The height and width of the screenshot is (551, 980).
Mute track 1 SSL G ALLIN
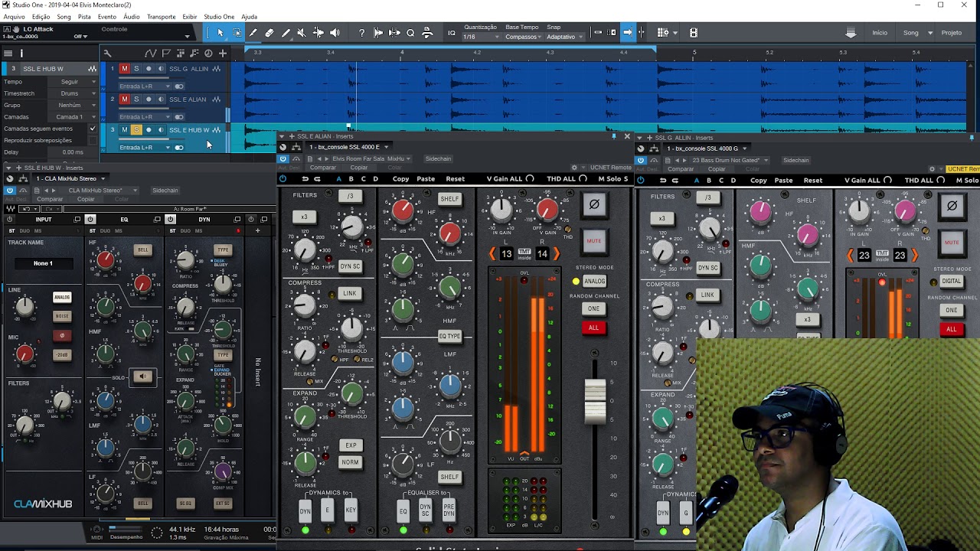coord(124,69)
